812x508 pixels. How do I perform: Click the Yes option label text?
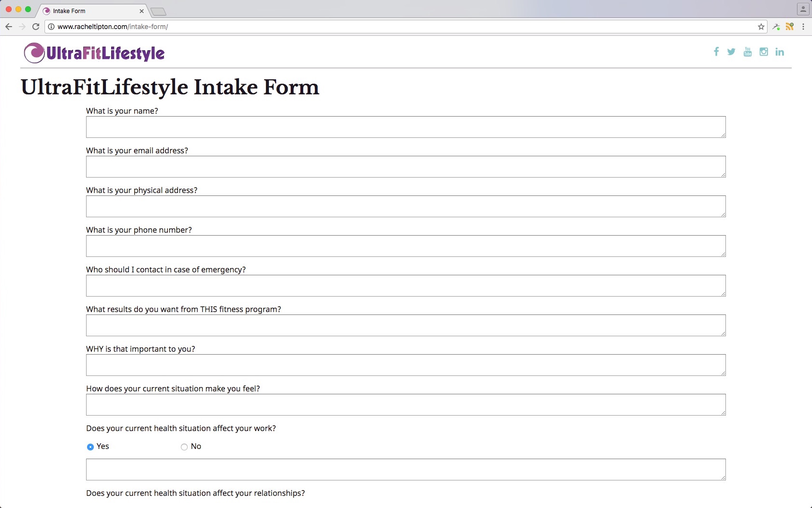point(103,446)
